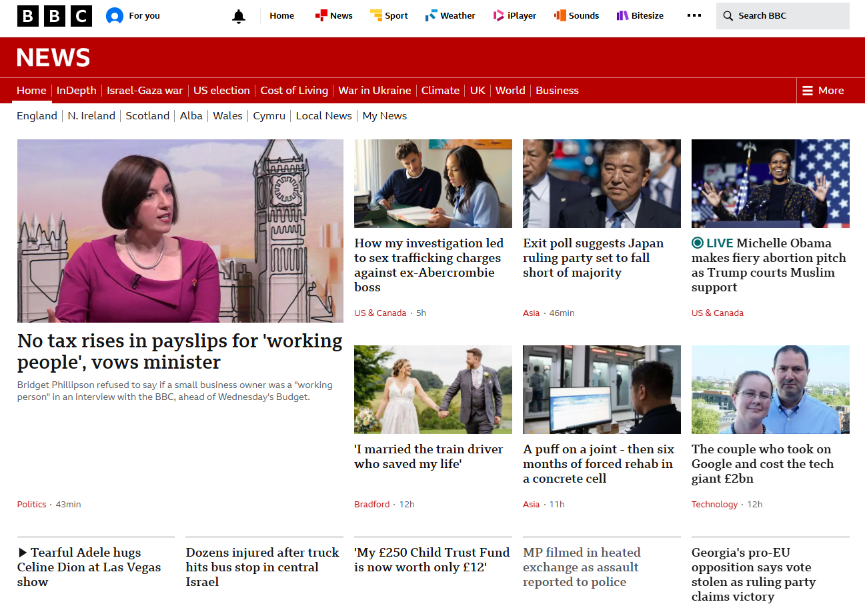Visit BBC Bitesize

[640, 16]
